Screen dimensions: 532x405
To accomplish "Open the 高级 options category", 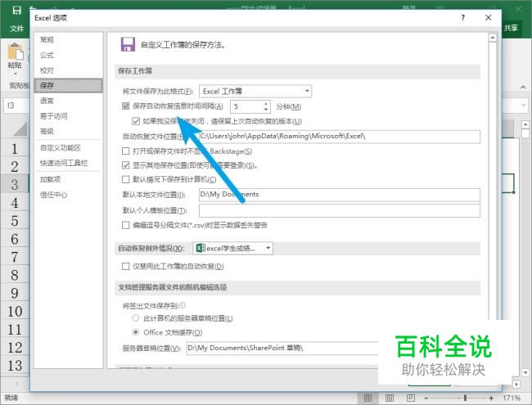I will 47,131.
